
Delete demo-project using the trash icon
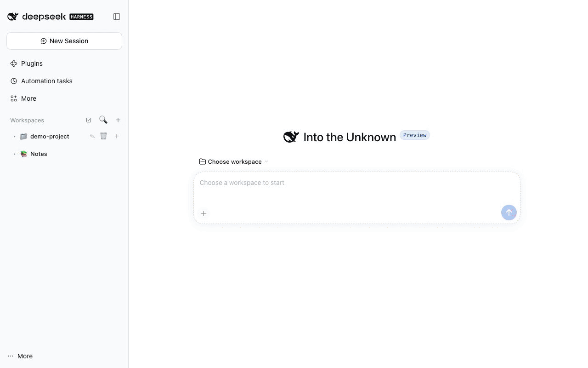[x=104, y=136]
